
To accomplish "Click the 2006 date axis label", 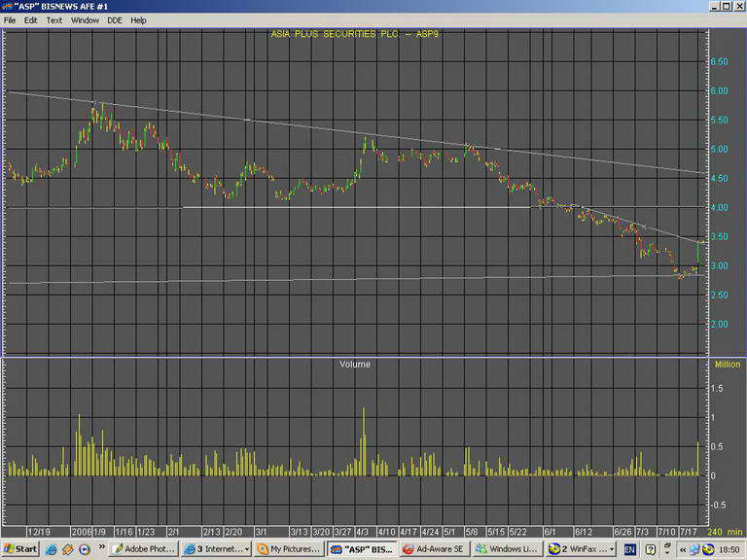I will pyautogui.click(x=82, y=532).
